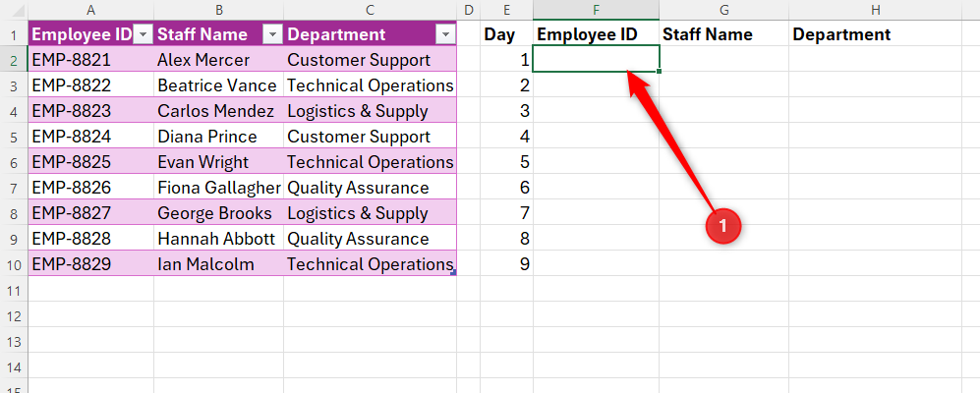Viewport: 980px width, 393px height.
Task: Click the empty cell F2 under Employee ID
Action: (x=596, y=59)
